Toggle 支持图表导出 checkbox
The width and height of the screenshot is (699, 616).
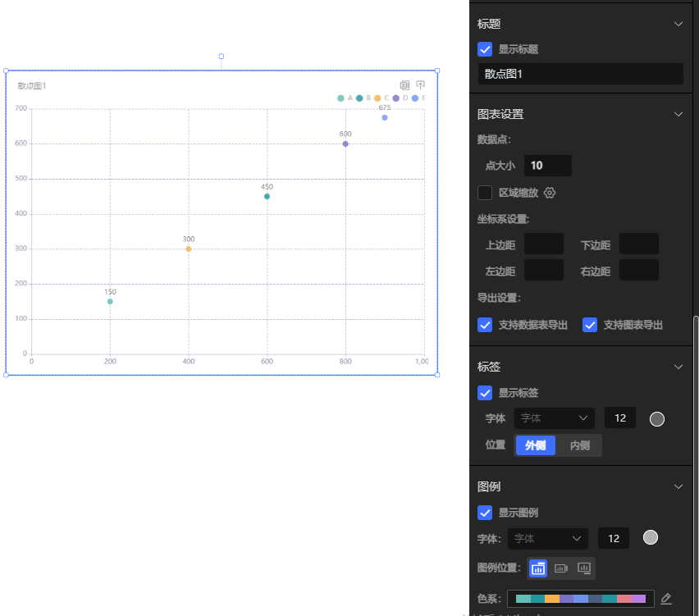[x=590, y=325]
